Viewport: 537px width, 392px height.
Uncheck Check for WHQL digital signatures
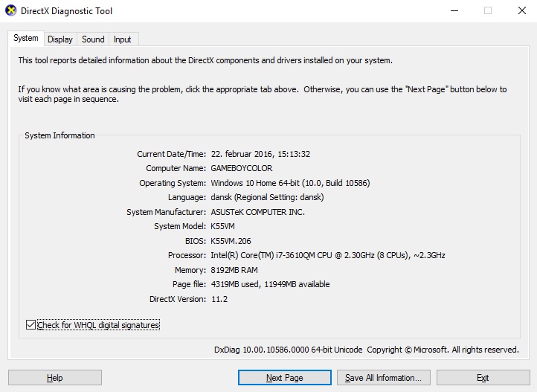(x=30, y=325)
